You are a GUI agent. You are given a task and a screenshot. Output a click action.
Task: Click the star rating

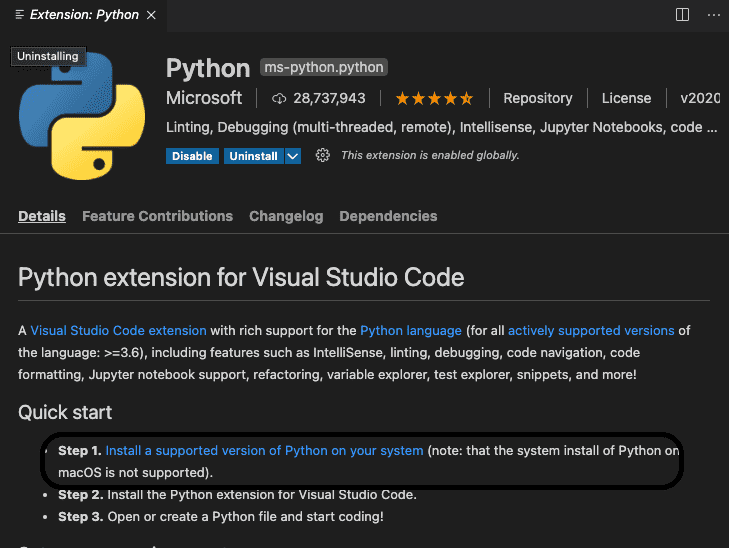point(434,98)
